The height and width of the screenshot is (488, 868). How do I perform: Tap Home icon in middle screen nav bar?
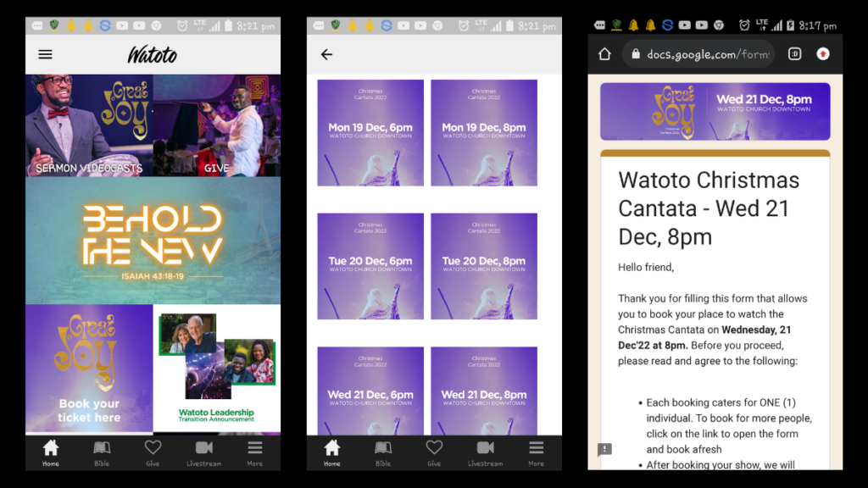click(332, 453)
